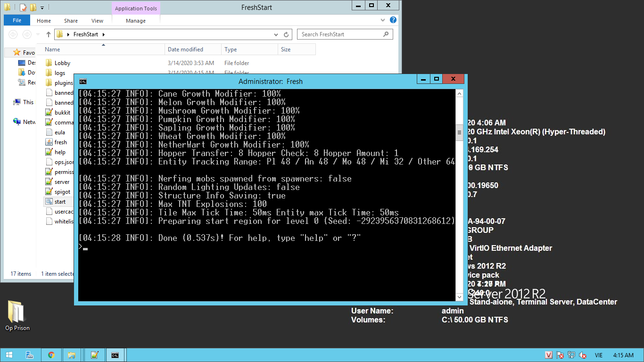The image size is (644, 362).
Task: Open the File menu tab
Action: (x=17, y=20)
